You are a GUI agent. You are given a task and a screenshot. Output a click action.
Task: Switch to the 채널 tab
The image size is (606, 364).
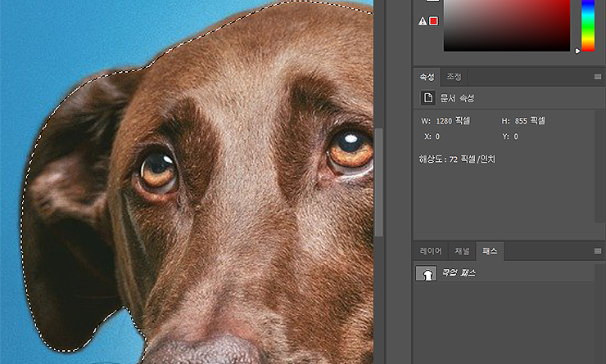(462, 251)
